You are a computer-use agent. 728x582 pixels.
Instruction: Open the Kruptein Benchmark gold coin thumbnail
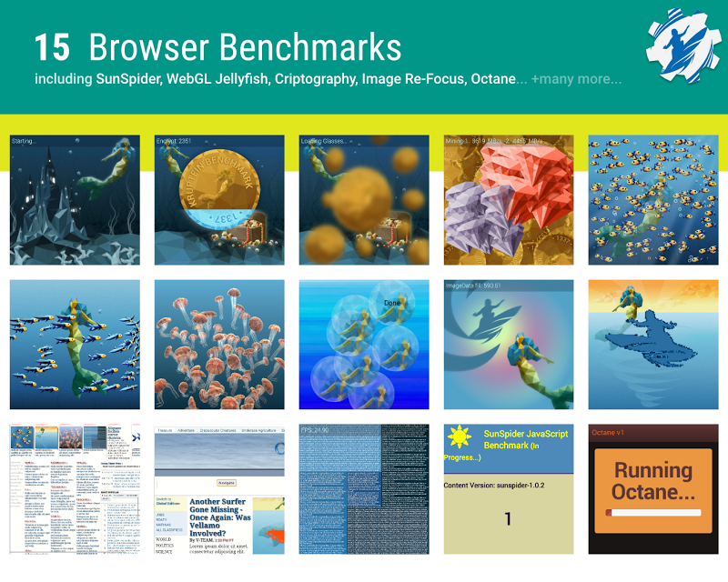point(219,200)
